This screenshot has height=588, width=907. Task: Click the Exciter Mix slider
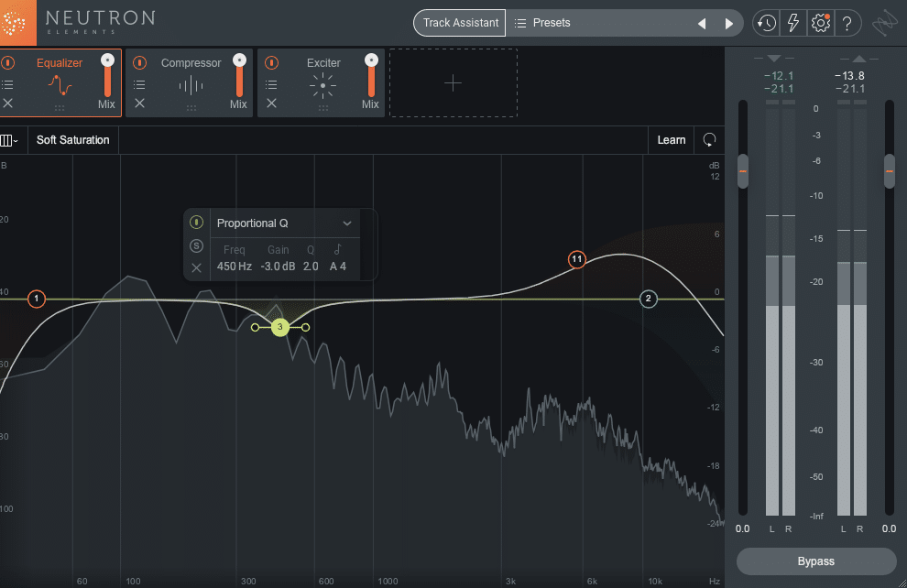(371, 76)
